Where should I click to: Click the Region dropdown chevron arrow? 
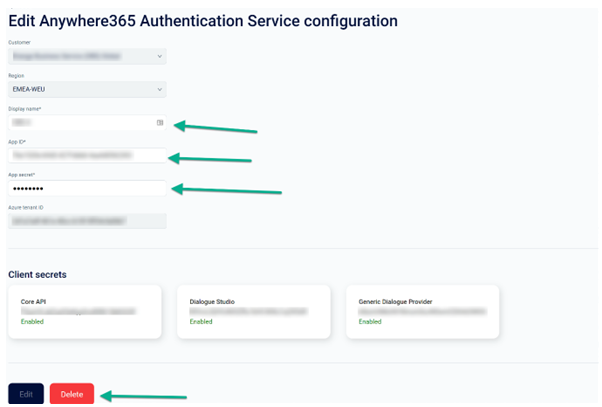159,89
